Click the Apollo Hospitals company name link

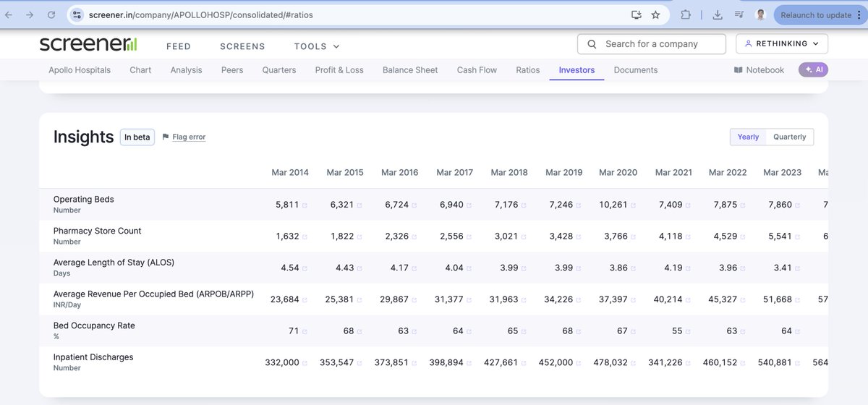pos(80,70)
